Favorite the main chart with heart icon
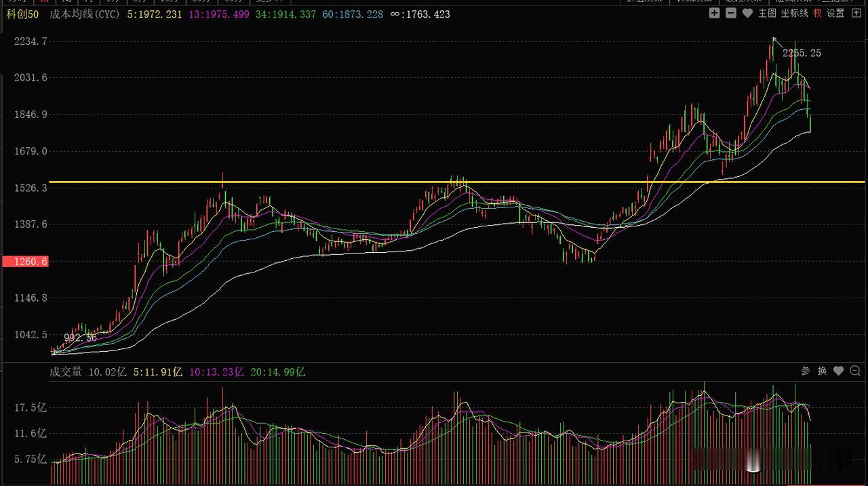This screenshot has width=868, height=486. (x=747, y=13)
